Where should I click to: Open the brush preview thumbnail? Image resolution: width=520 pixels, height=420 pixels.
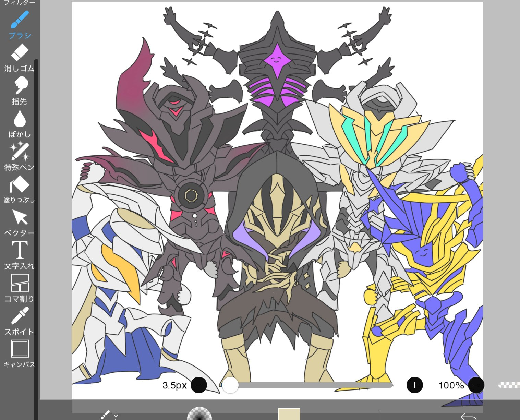coord(199,413)
